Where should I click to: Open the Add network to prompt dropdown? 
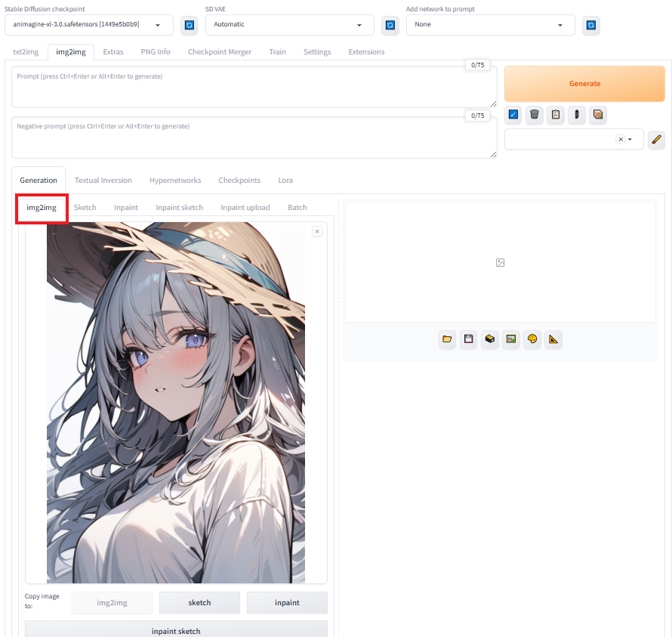point(490,25)
